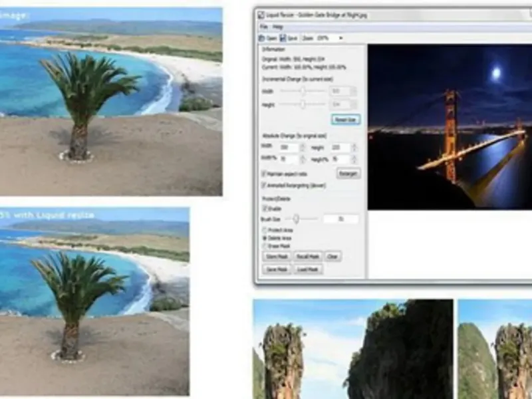Open the Help menu

coord(277,27)
